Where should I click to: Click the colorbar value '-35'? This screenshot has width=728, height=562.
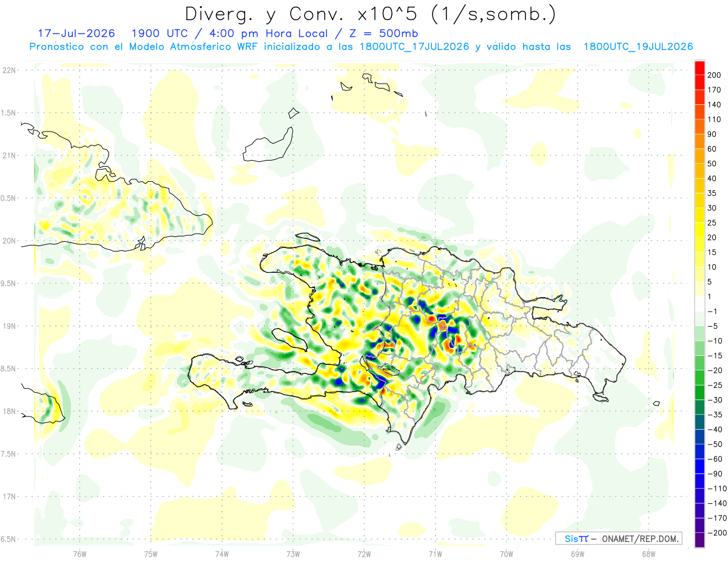(715, 415)
